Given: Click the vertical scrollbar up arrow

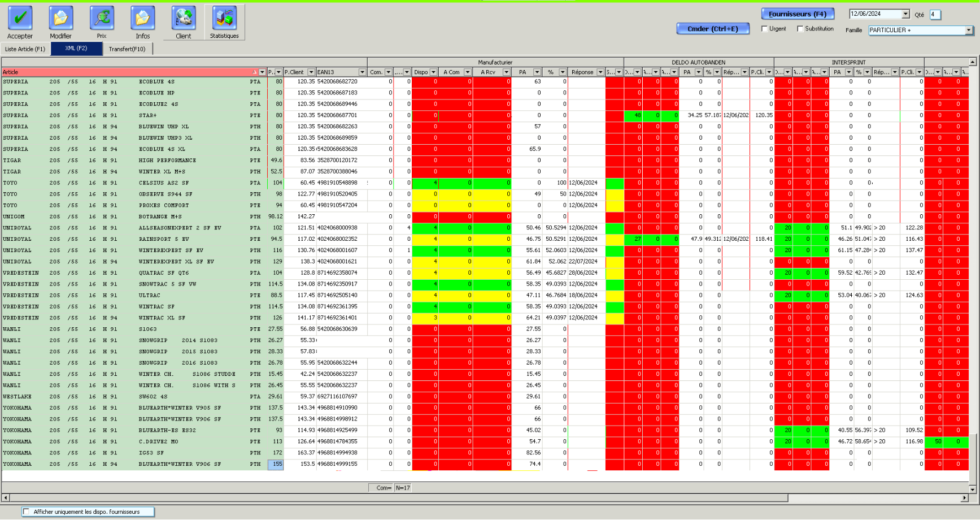Looking at the screenshot, I should [x=973, y=62].
